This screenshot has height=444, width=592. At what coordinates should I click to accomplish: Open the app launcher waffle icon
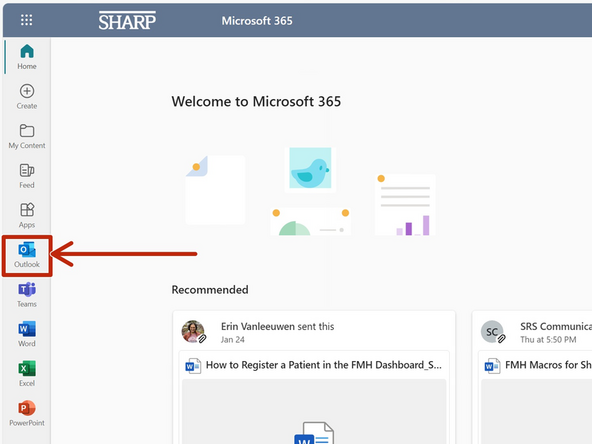coord(26,20)
